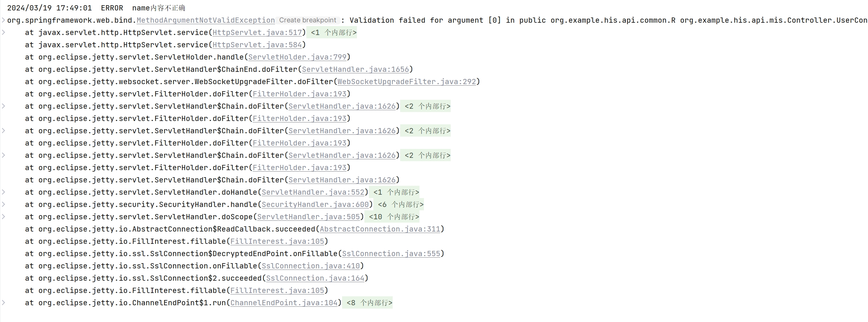The width and height of the screenshot is (868, 322).
Task: Open the AbstractConnection.java:311 link
Action: (380, 229)
